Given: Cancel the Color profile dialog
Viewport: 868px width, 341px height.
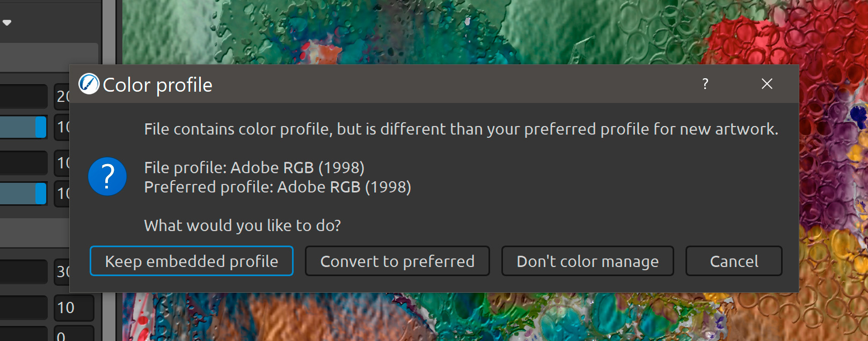Looking at the screenshot, I should 734,261.
